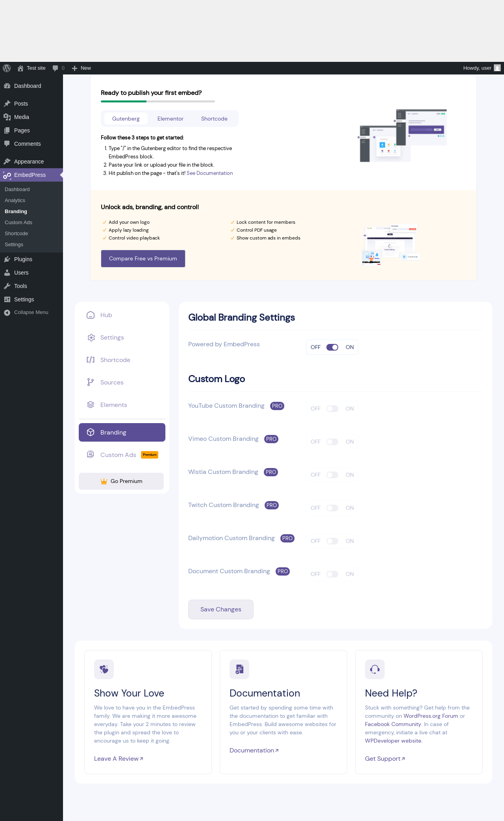Toggle Vimeo Custom Branding switch

point(332,442)
